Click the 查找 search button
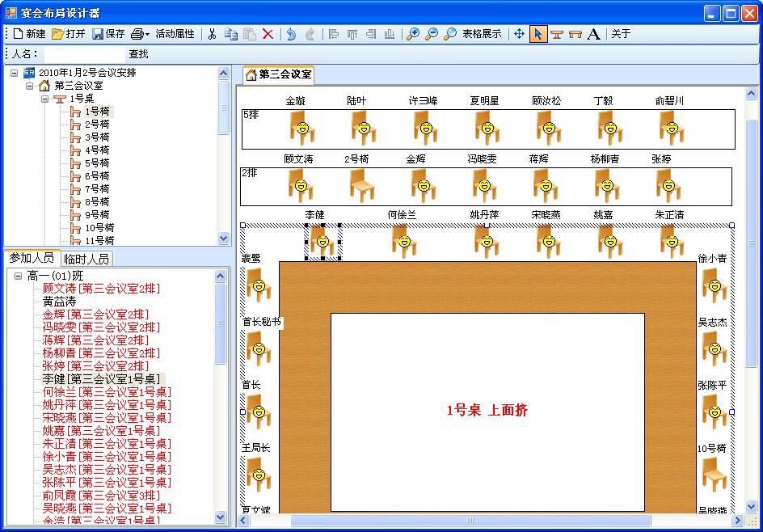Screen dimensions: 763x532 [x=138, y=54]
